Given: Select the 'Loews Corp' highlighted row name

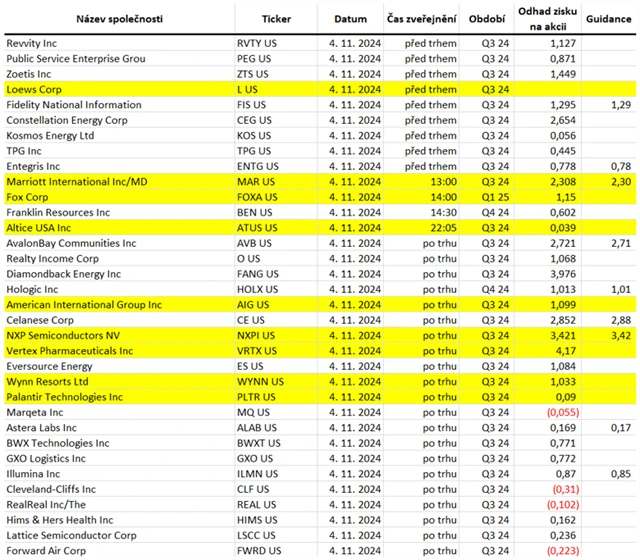Looking at the screenshot, I should [33, 90].
